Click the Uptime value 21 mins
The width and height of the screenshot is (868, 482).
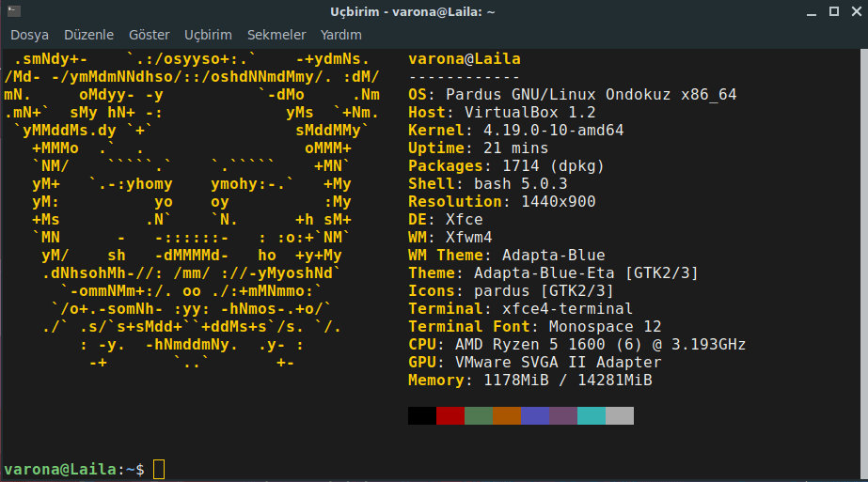pos(515,148)
